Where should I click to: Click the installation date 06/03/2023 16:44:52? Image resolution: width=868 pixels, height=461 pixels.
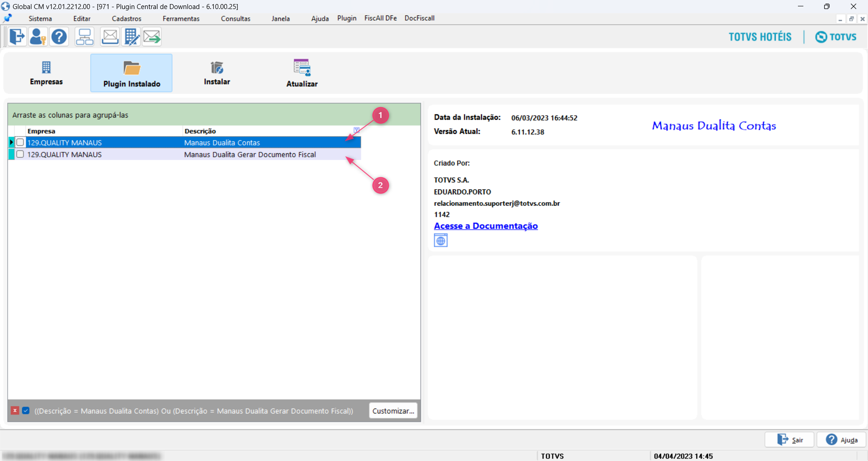[x=544, y=118]
